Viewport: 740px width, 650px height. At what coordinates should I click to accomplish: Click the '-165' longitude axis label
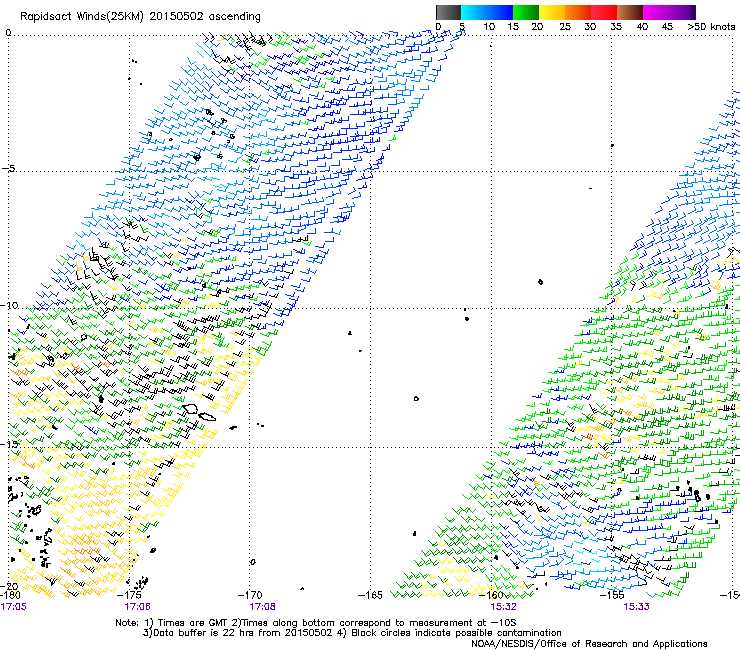point(372,595)
